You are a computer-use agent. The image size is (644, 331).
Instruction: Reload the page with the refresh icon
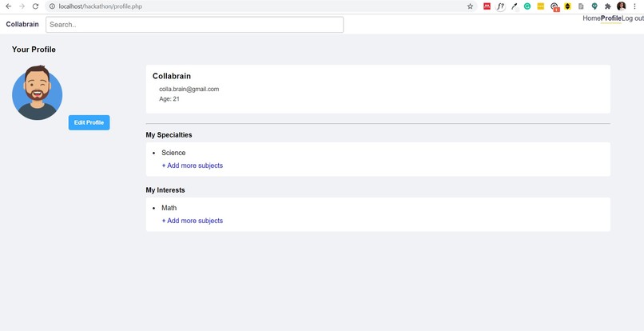[35, 6]
